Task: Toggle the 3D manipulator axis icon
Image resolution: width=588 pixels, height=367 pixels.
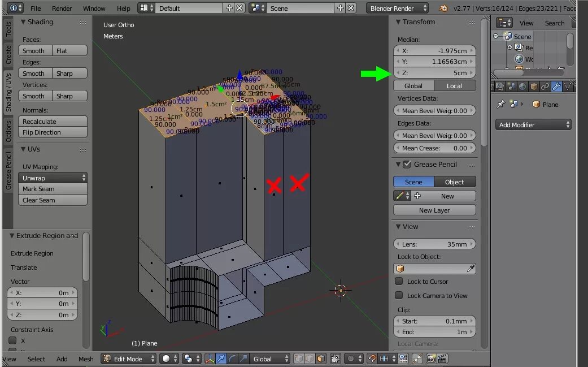Action: click(210, 359)
